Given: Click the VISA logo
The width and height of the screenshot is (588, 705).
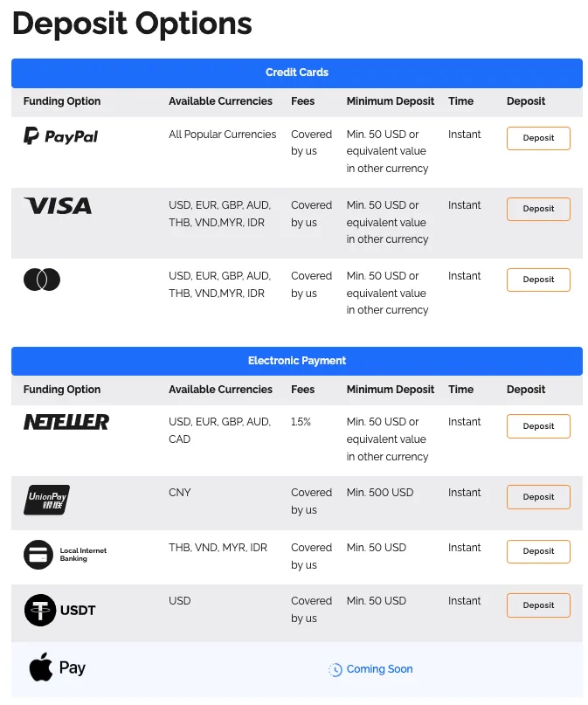Looking at the screenshot, I should point(58,206).
